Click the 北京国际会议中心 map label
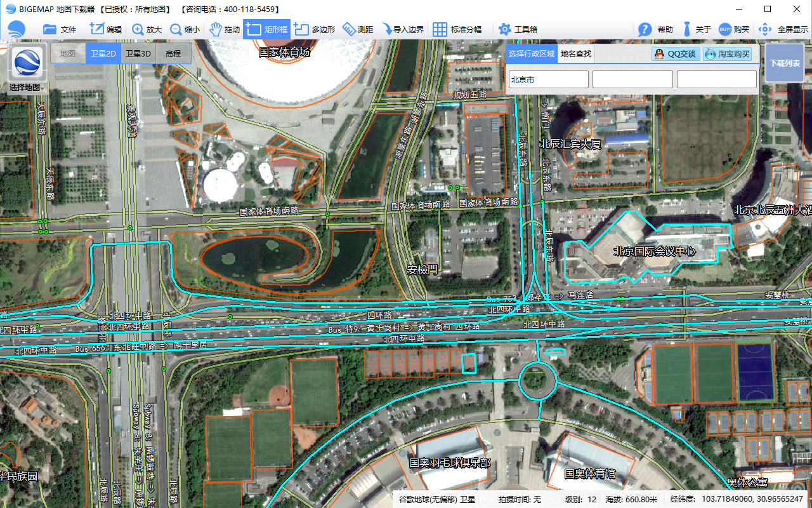Screen dimensions: 812x508 pyautogui.click(x=655, y=251)
